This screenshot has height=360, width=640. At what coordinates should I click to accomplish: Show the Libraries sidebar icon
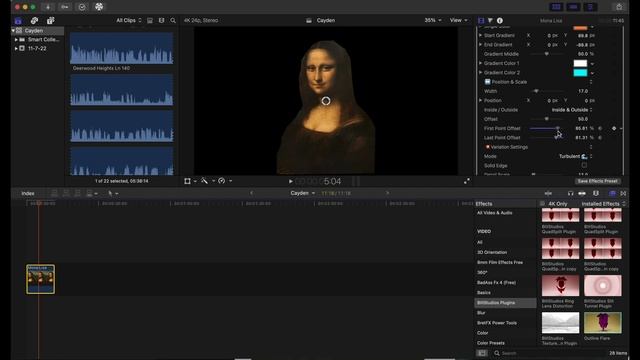[x=18, y=20]
